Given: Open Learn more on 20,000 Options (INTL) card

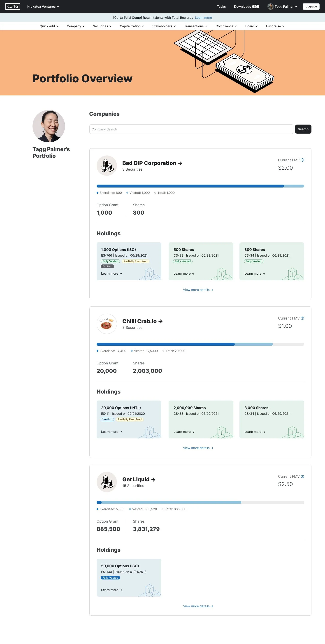Looking at the screenshot, I should 111,432.
